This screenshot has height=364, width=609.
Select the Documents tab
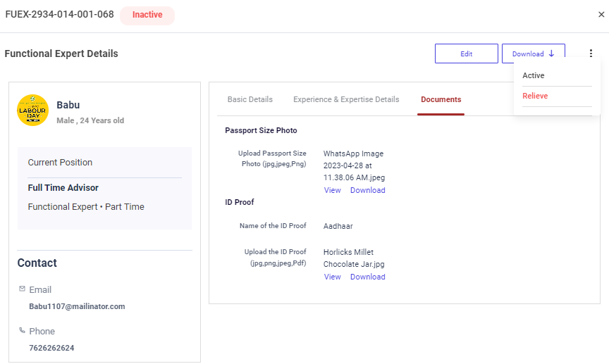coord(441,99)
